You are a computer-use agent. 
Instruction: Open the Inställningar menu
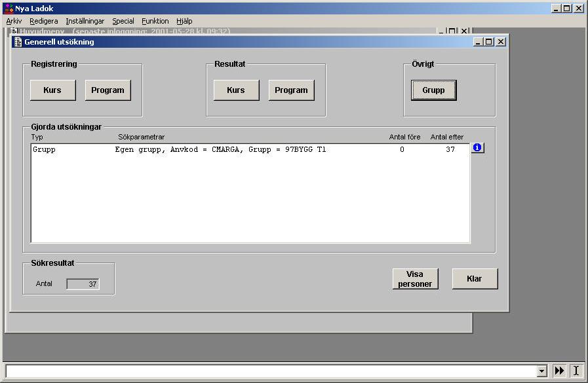coord(85,22)
